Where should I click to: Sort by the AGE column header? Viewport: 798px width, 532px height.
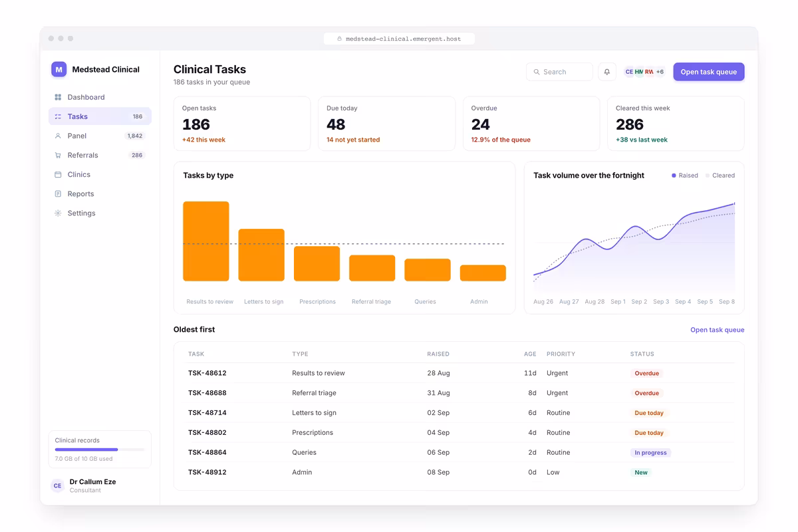(x=530, y=354)
